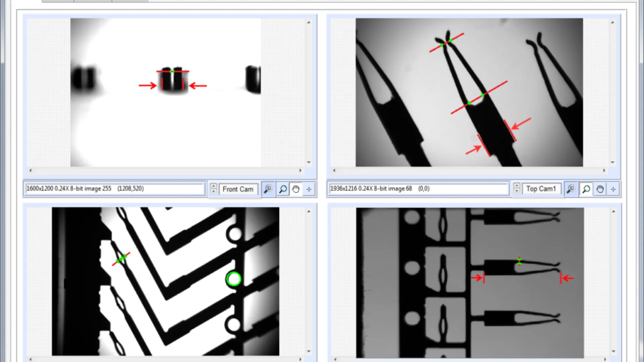
Task: Select the magnifier zoom tool for Top Cam1
Action: click(586, 189)
